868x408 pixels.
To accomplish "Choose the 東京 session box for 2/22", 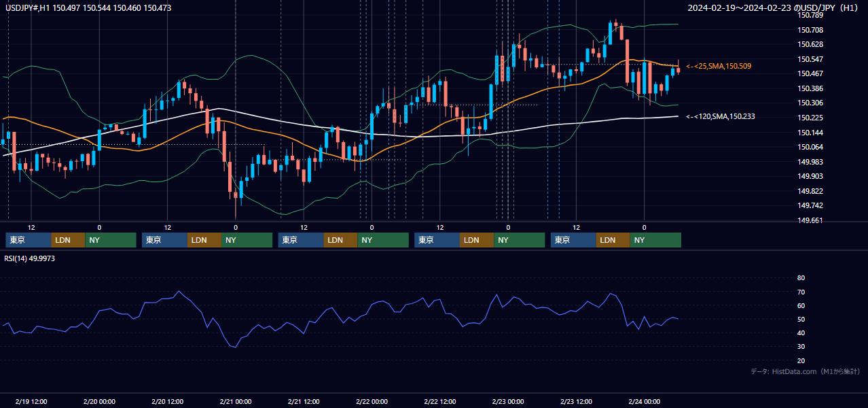I will (x=437, y=240).
